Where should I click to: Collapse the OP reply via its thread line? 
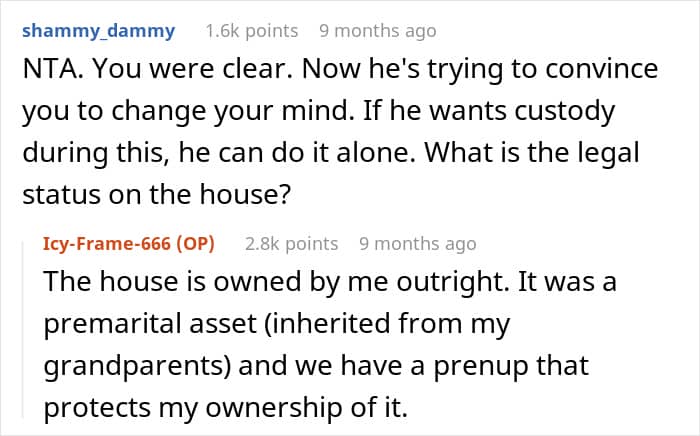click(x=23, y=329)
